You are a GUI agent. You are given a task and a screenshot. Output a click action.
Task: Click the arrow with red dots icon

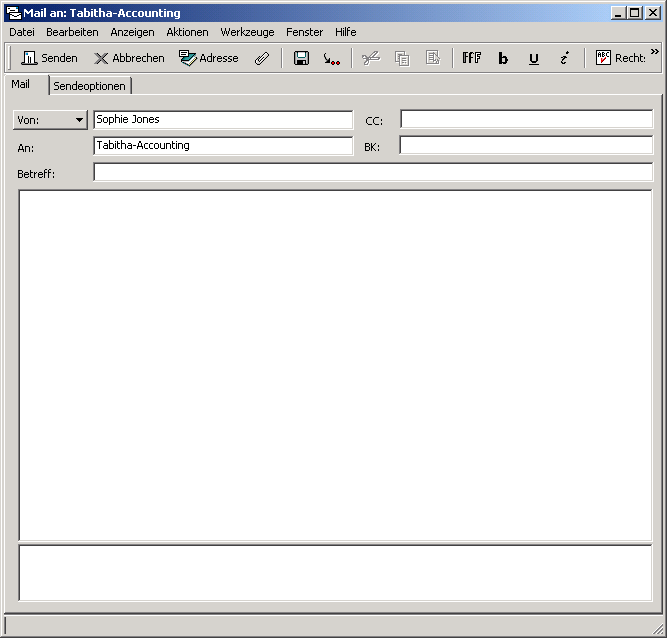pos(331,58)
